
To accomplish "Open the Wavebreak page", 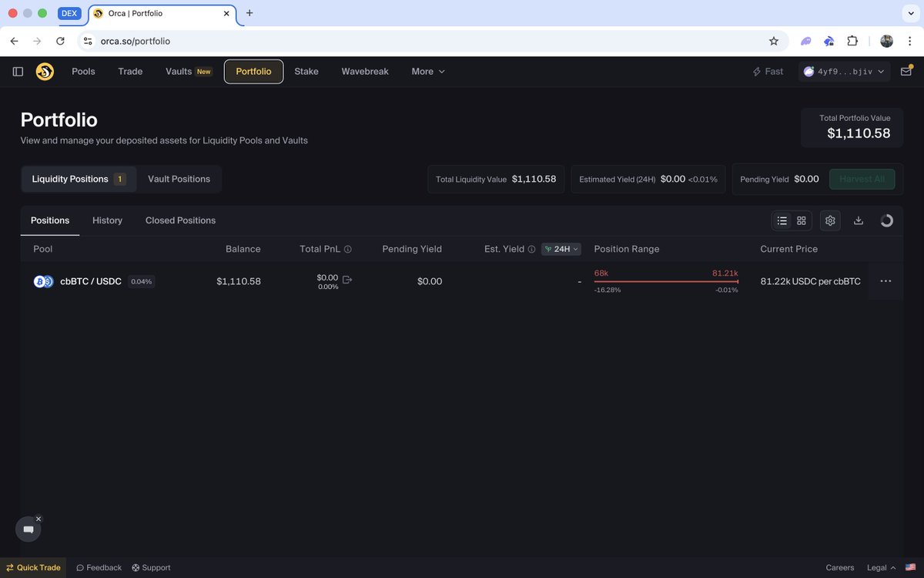I will (365, 72).
